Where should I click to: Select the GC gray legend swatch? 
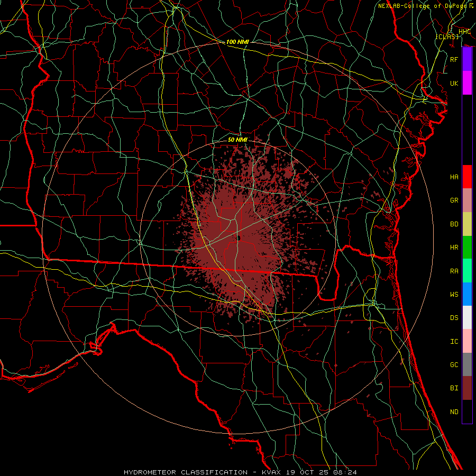pos(467,364)
